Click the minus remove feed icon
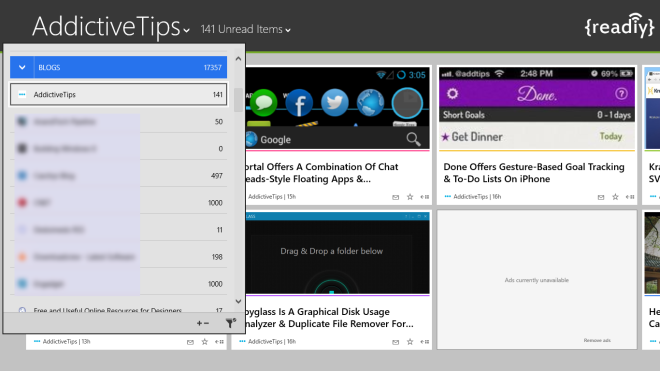660x371 pixels. (x=206, y=323)
